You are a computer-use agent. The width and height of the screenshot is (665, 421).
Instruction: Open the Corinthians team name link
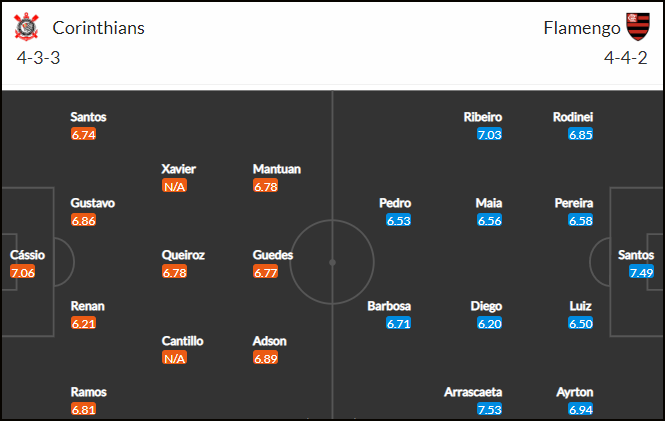point(98,28)
